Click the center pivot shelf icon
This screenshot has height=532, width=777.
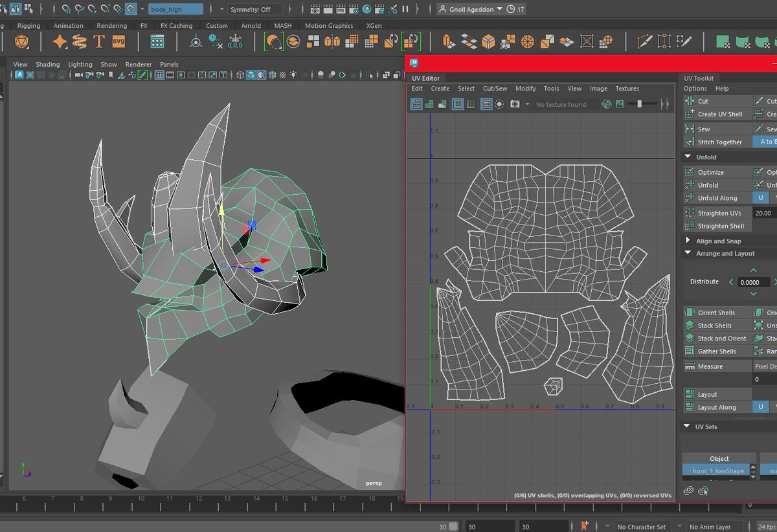(x=196, y=42)
